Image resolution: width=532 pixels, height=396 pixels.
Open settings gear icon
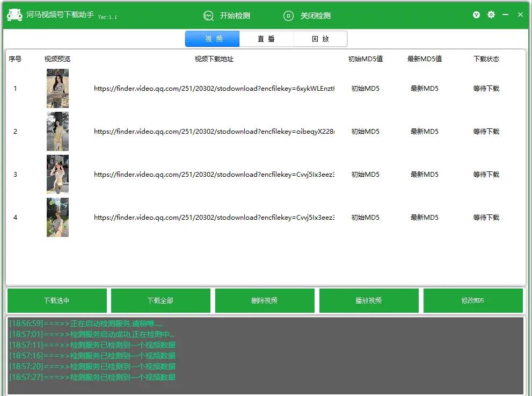pyautogui.click(x=491, y=15)
